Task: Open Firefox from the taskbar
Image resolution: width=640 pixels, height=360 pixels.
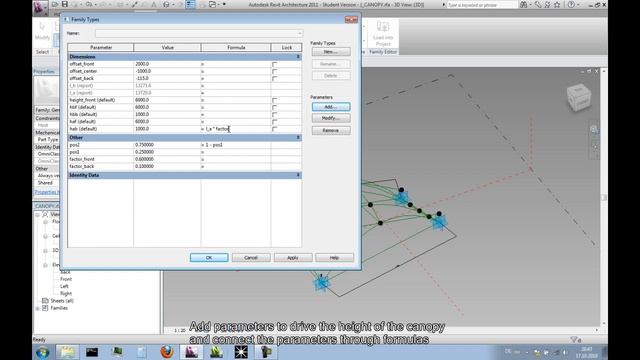Action: click(167, 352)
